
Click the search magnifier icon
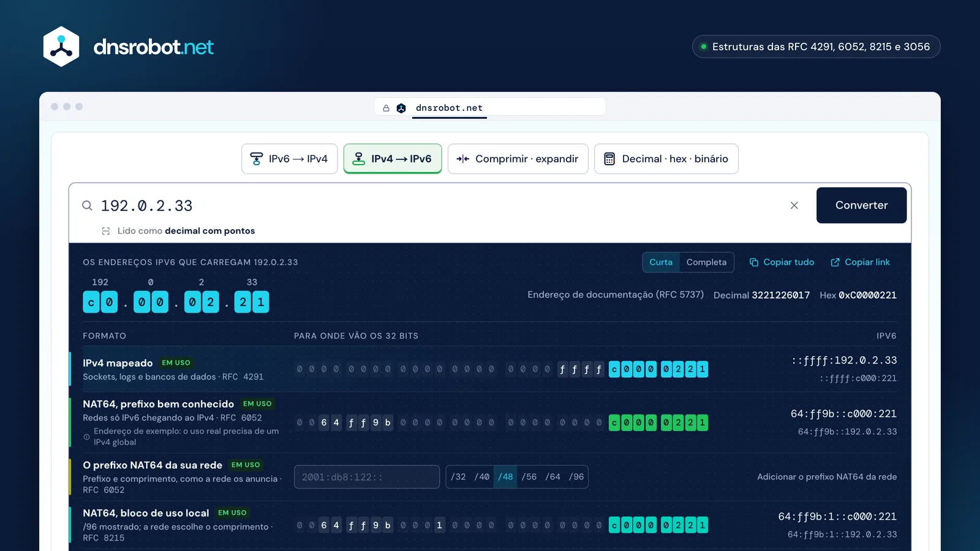click(88, 206)
